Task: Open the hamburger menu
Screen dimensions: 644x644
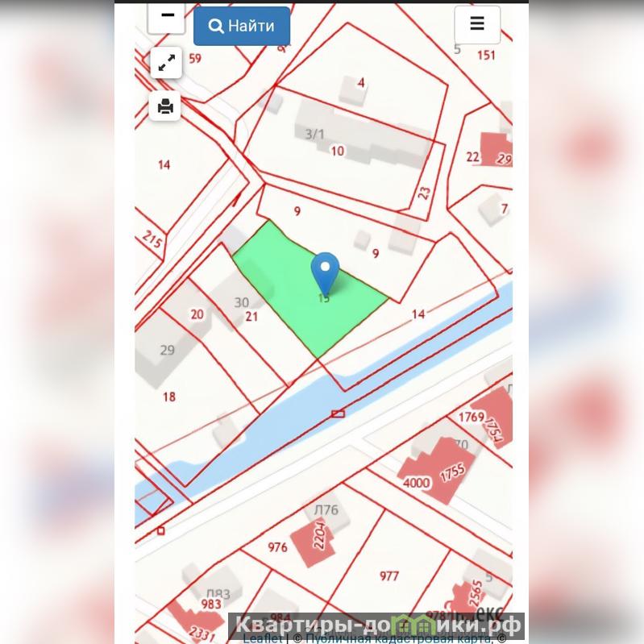Action: 477,25
